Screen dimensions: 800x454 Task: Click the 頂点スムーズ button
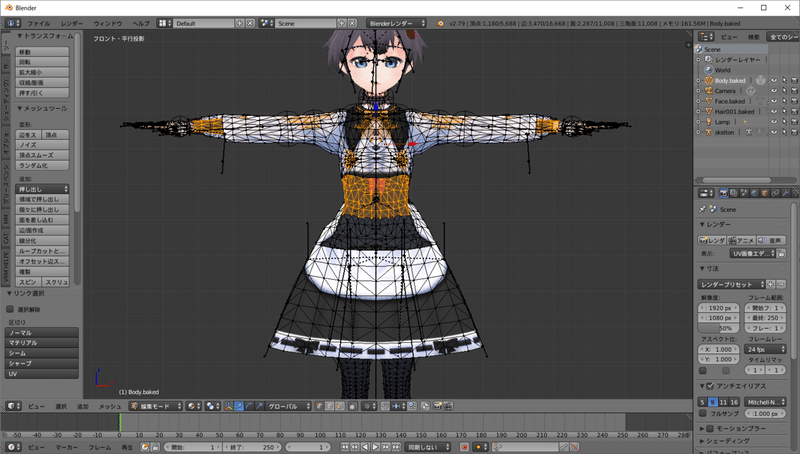point(43,155)
